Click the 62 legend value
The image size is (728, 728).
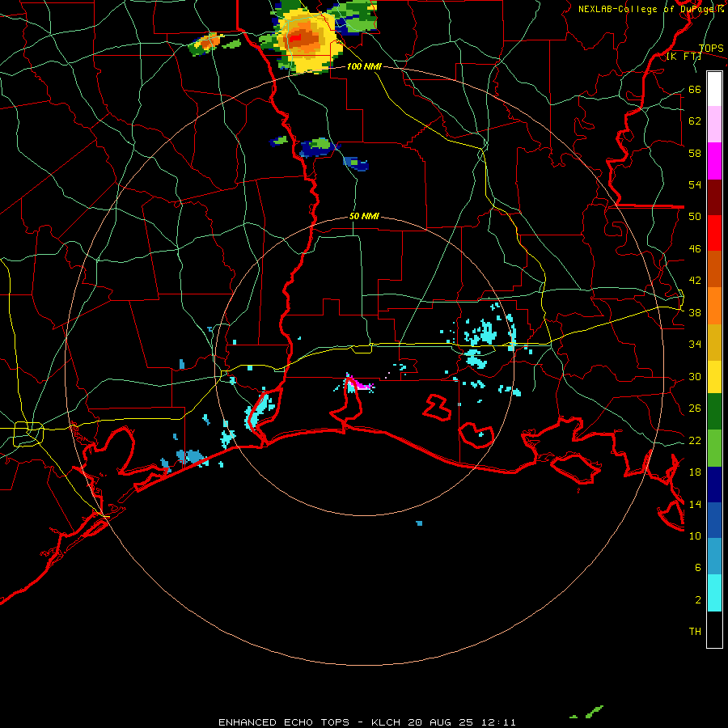click(695, 121)
